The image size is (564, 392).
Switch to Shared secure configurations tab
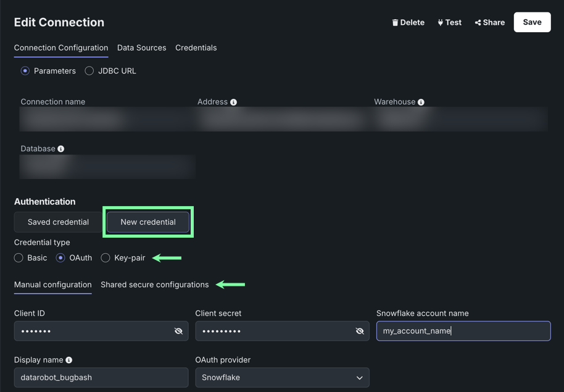tap(154, 285)
